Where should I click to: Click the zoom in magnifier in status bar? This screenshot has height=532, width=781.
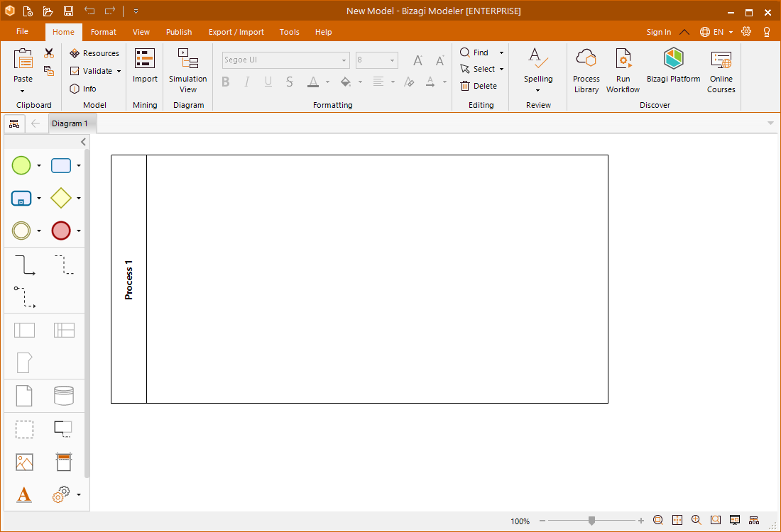pyautogui.click(x=697, y=520)
